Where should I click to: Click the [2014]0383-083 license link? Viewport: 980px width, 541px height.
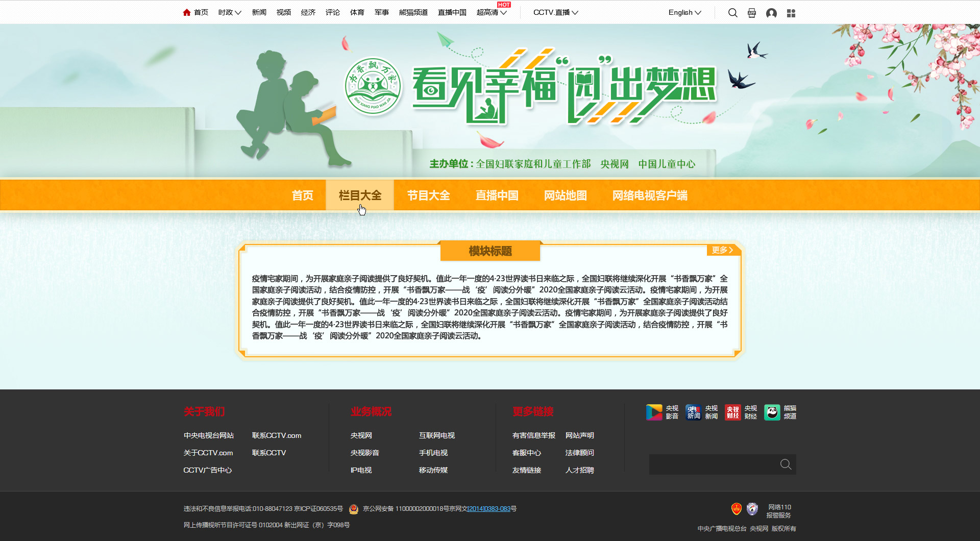click(489, 509)
